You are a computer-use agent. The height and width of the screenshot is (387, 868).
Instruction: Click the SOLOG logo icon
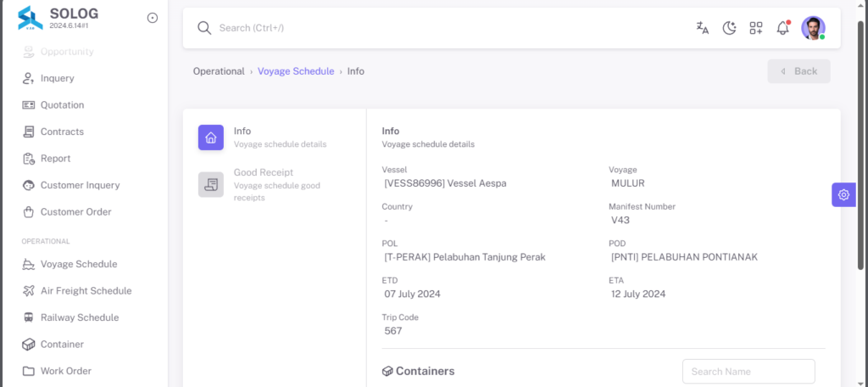pos(30,18)
